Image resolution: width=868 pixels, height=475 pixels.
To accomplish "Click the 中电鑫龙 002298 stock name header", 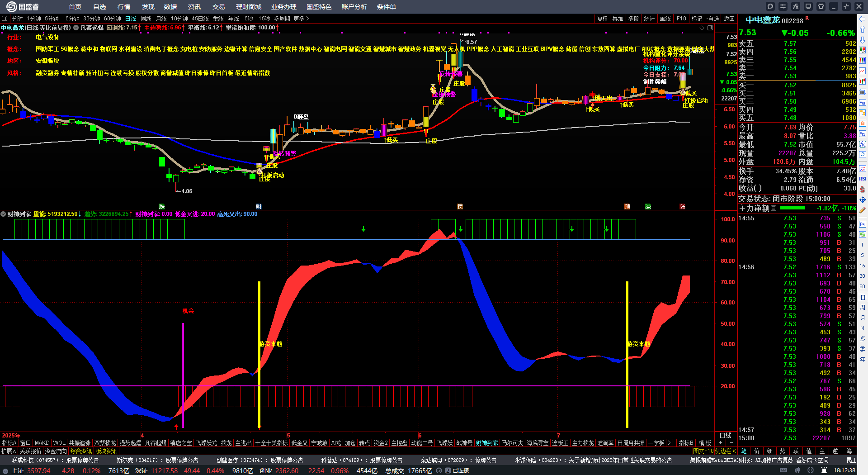I will click(x=774, y=20).
